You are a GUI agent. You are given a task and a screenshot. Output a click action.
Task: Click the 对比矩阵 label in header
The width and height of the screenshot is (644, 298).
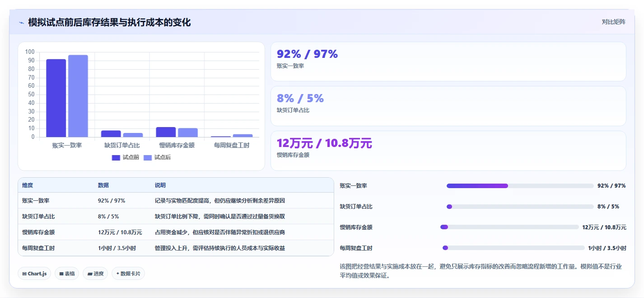click(x=614, y=22)
